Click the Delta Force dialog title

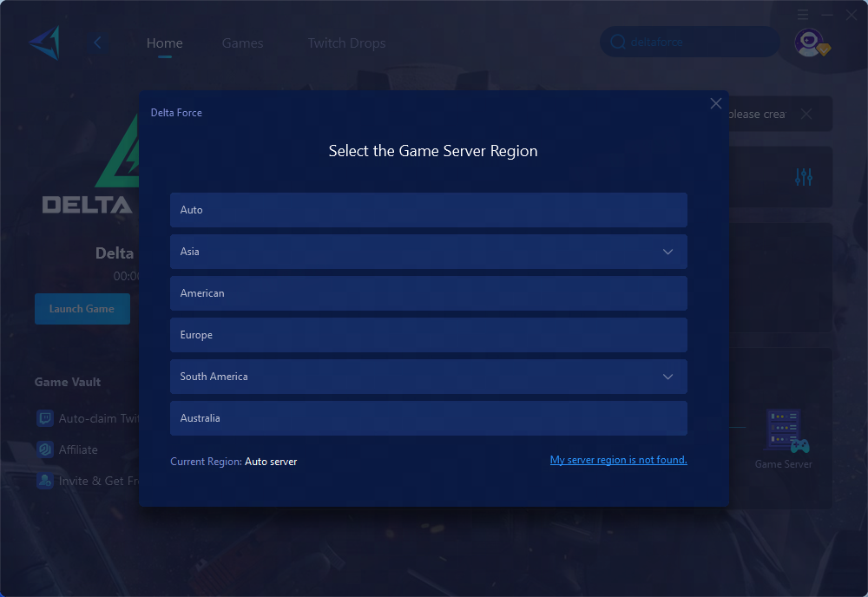(176, 112)
